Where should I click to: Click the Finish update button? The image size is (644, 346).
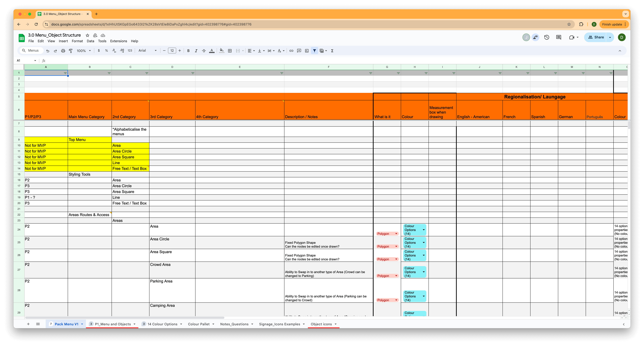[x=612, y=24]
